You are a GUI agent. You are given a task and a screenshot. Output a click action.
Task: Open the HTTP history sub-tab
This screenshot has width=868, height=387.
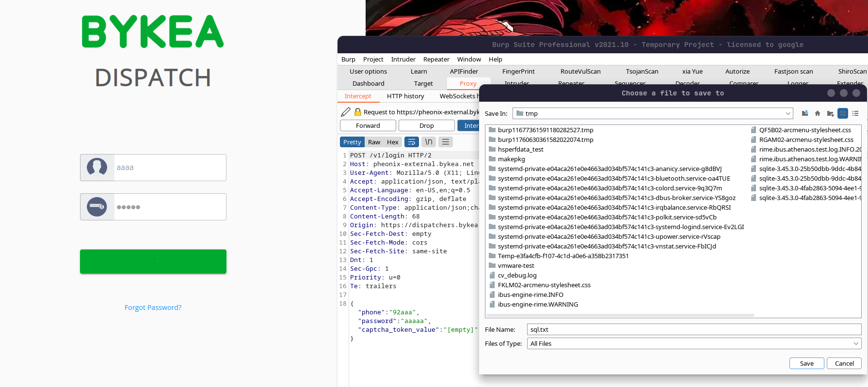pos(405,96)
